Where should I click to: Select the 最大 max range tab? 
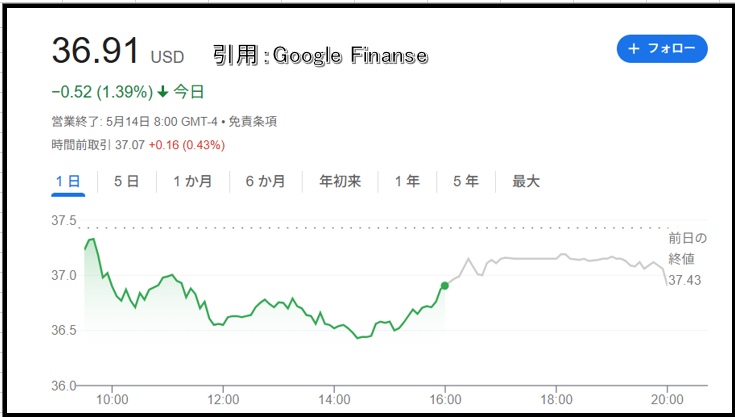(x=526, y=181)
